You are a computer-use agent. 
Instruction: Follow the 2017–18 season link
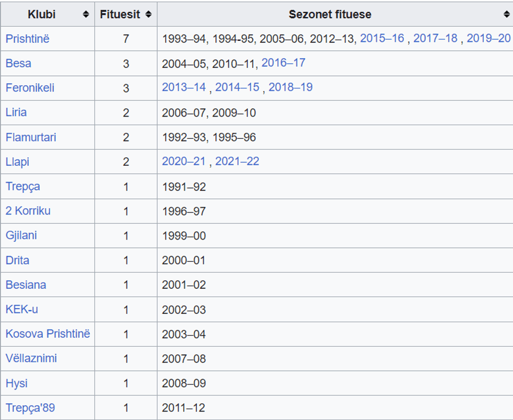[x=436, y=38]
